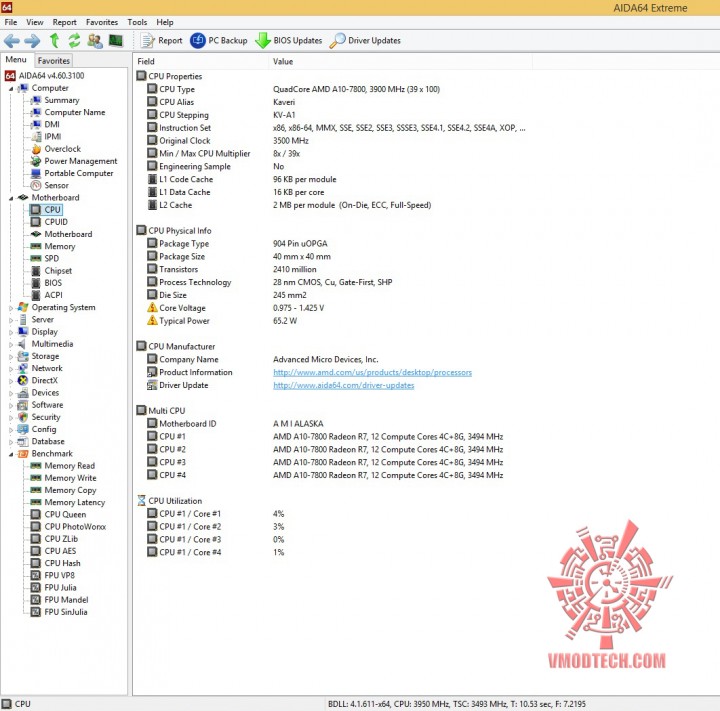
Task: Select the Core Voltage row
Action: coord(236,308)
